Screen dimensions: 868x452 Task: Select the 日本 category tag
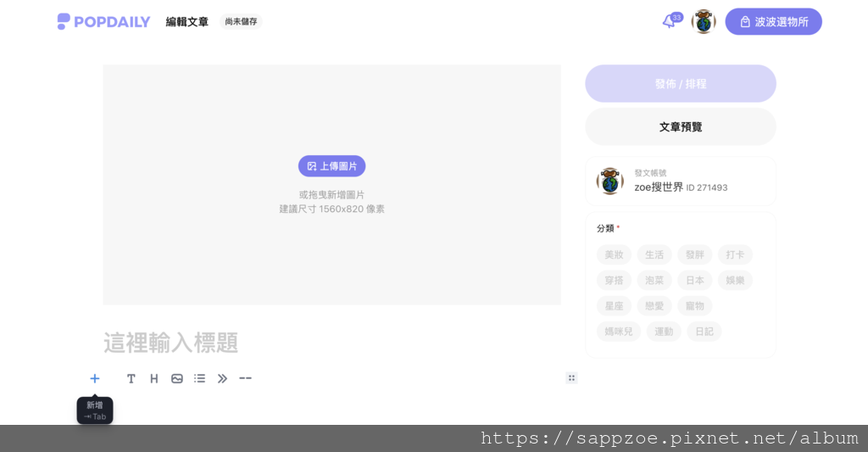point(695,281)
